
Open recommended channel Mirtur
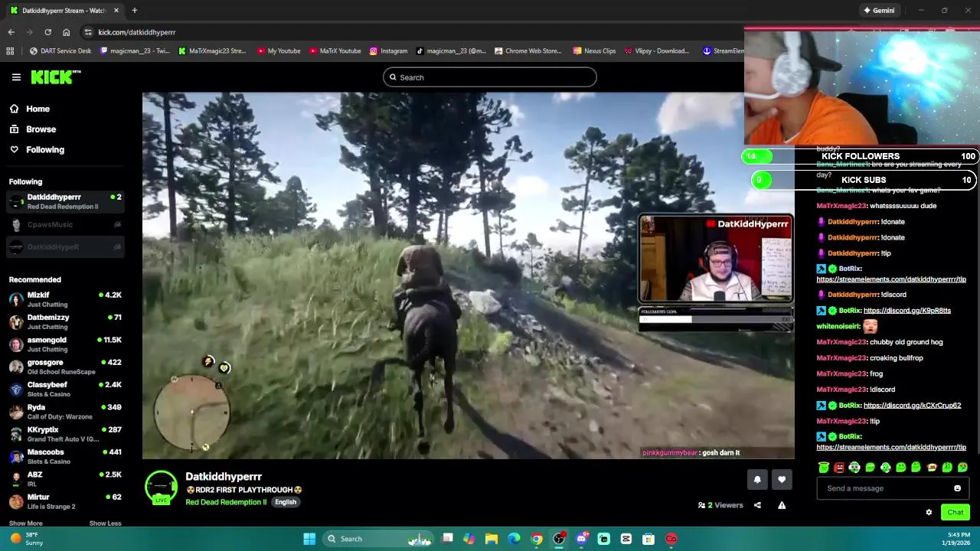click(65, 501)
